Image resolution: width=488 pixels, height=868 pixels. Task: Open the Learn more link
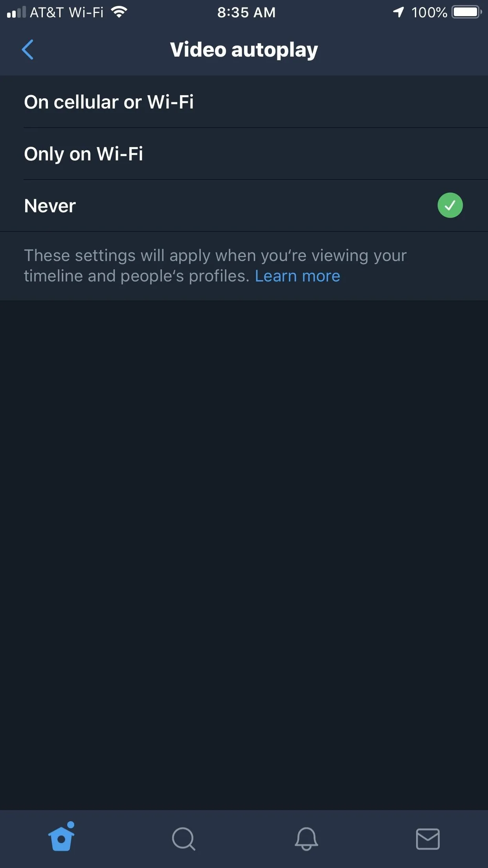(x=297, y=276)
